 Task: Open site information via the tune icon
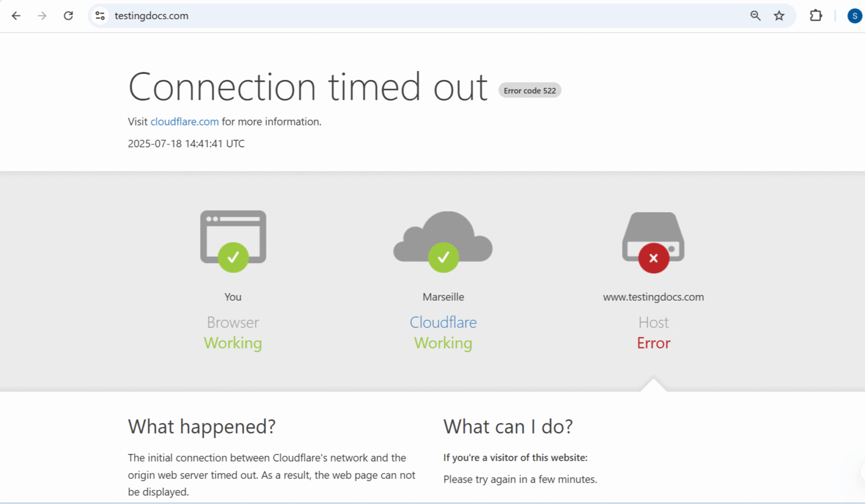coord(100,16)
